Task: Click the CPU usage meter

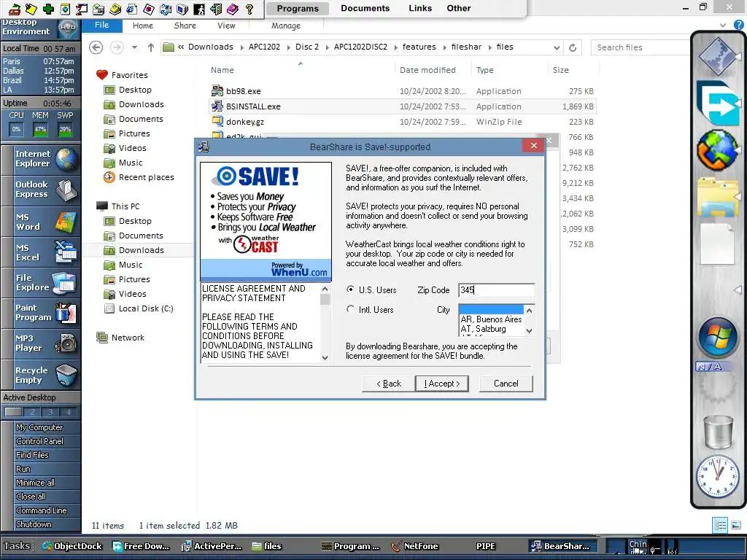Action: (x=16, y=129)
